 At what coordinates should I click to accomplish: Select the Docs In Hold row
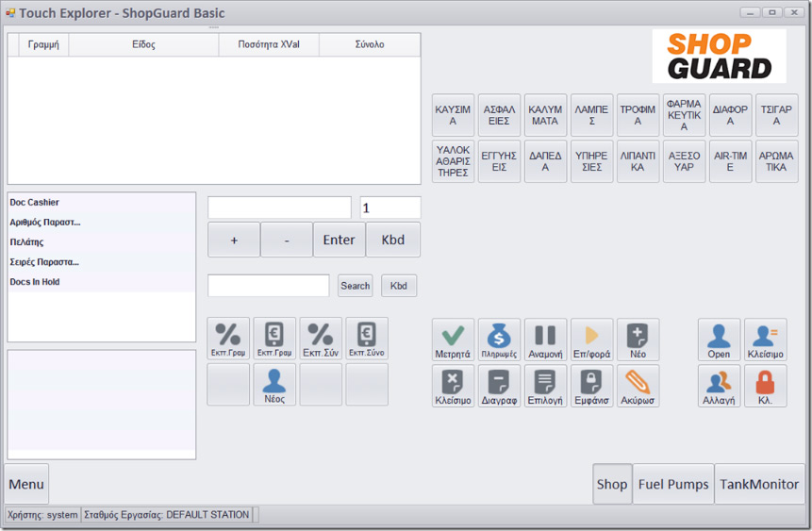pyautogui.click(x=102, y=282)
